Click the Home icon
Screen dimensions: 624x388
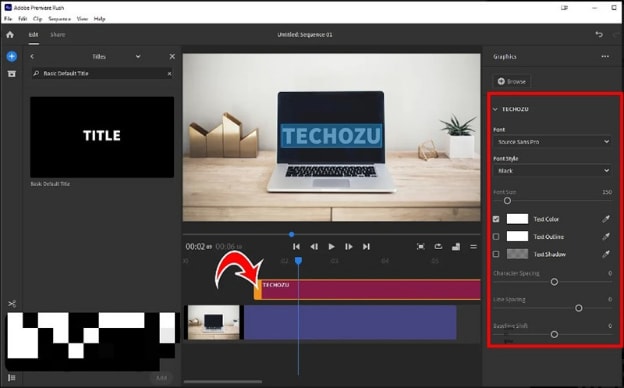pos(10,35)
